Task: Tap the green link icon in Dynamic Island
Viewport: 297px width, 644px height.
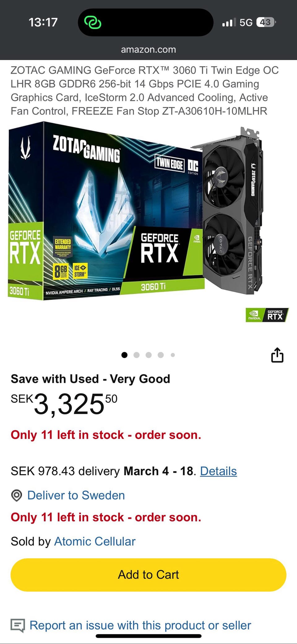Action: click(x=93, y=23)
